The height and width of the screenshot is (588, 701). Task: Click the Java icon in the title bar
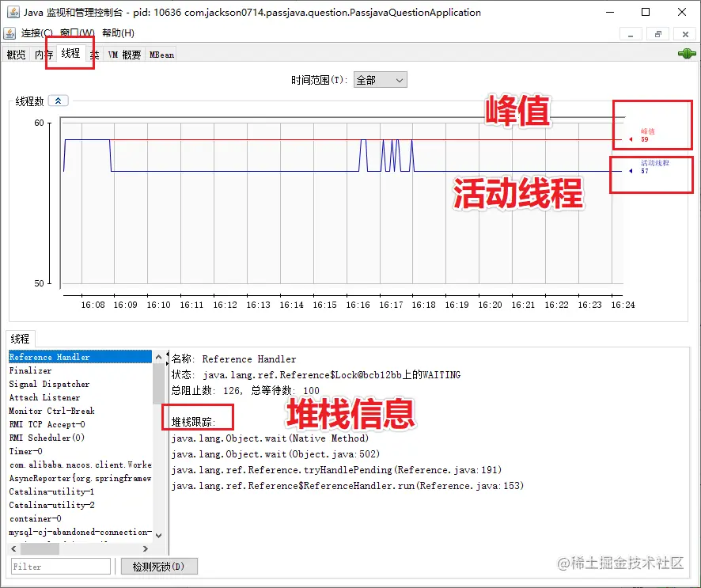(13, 12)
